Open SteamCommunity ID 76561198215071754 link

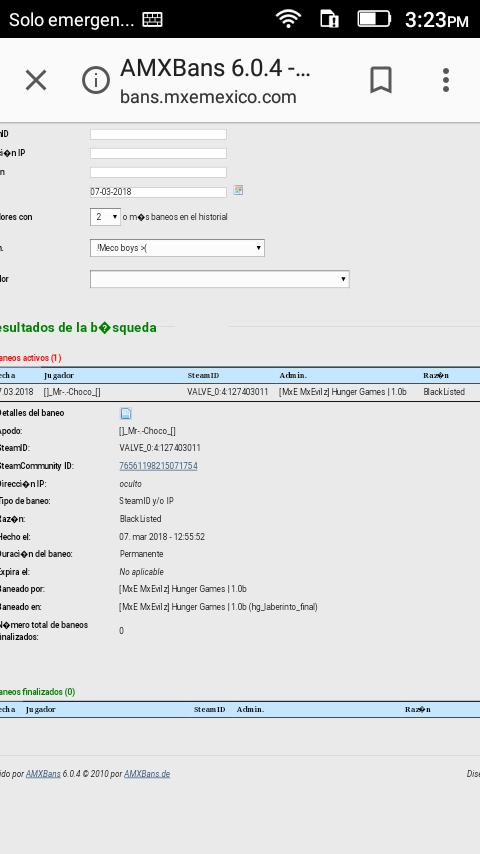(x=158, y=466)
